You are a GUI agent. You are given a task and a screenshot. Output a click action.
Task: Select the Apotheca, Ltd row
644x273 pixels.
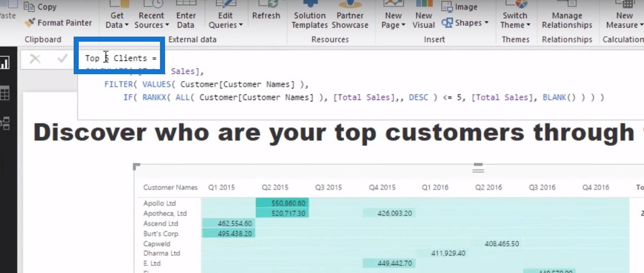pyautogui.click(x=165, y=213)
